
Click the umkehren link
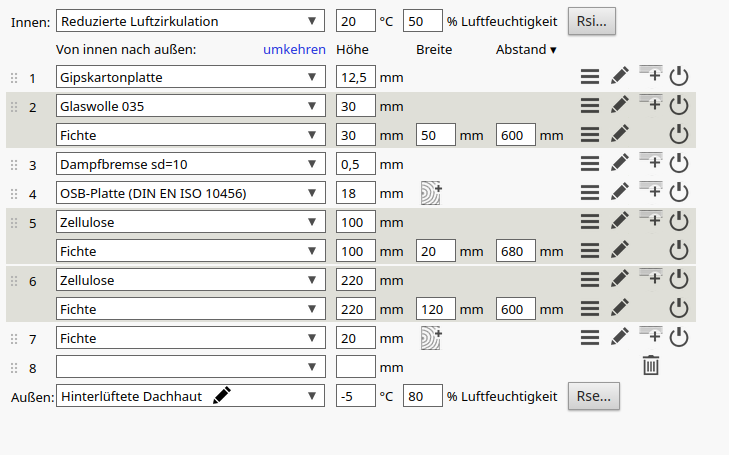(x=294, y=50)
